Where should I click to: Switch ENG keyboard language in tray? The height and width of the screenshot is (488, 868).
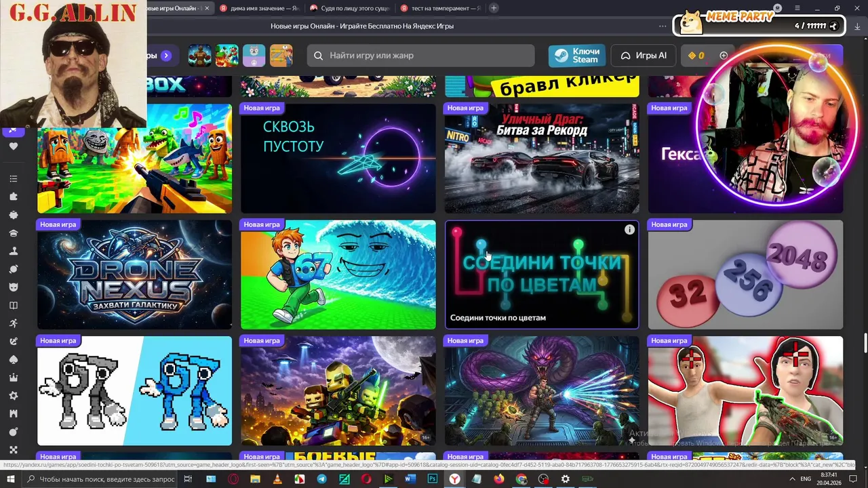(x=806, y=479)
